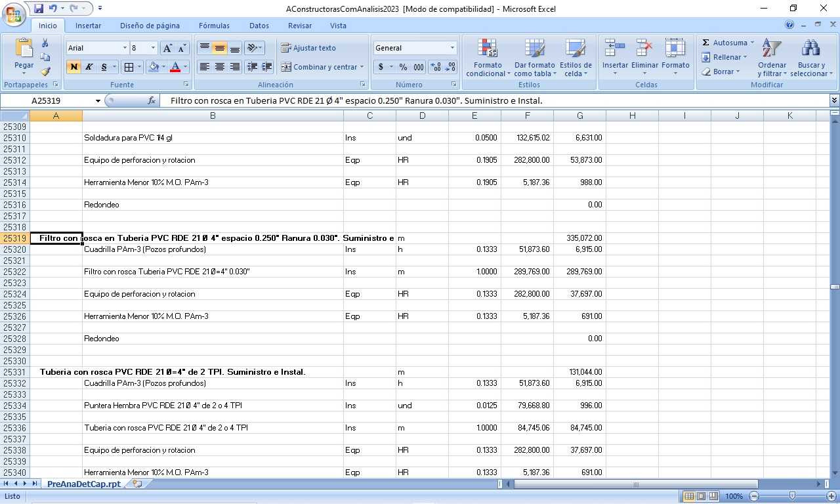Screen dimensions: 840x504
Task: Decrease decimal places
Action: coord(450,67)
